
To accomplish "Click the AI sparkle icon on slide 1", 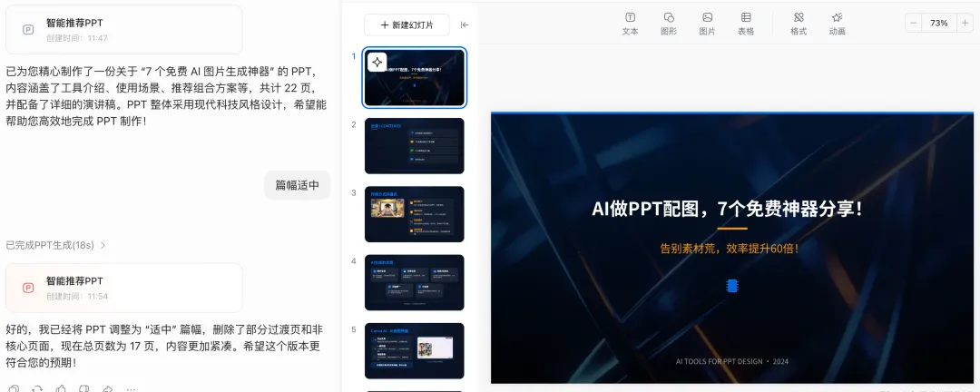I will tap(377, 63).
